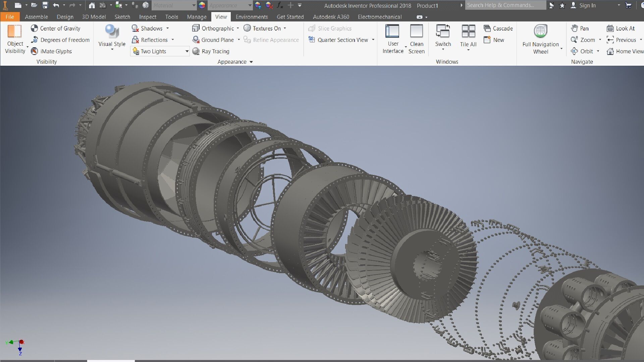Expand the Reflections dropdown arrow

tap(173, 40)
